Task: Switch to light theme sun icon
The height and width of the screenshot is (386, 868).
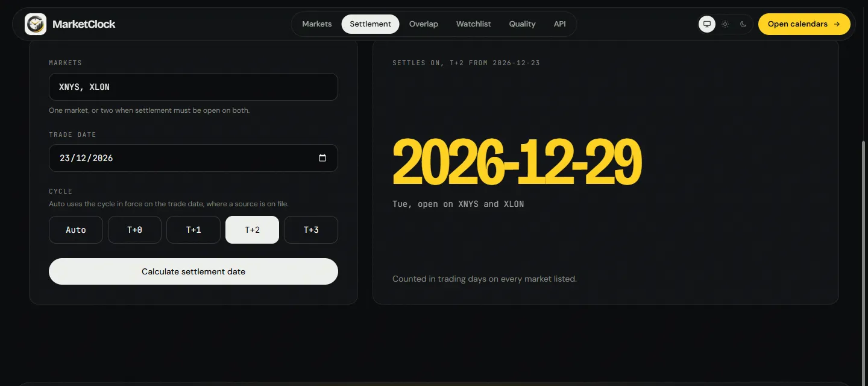Action: [725, 24]
